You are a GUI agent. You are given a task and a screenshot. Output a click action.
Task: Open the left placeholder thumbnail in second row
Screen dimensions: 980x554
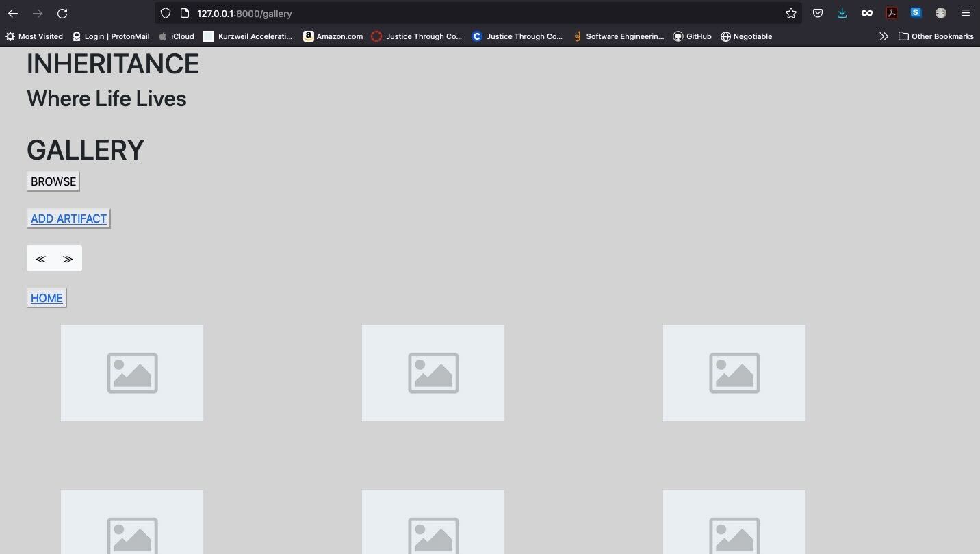click(132, 522)
